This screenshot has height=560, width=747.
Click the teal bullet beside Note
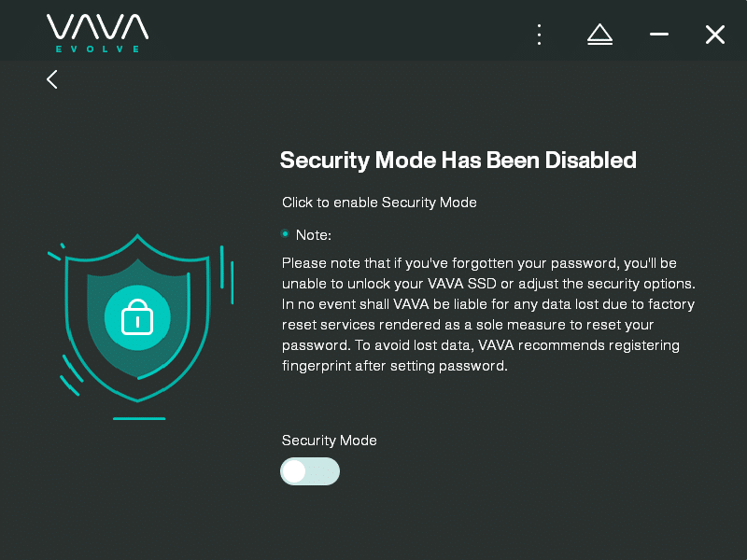pyautogui.click(x=285, y=233)
